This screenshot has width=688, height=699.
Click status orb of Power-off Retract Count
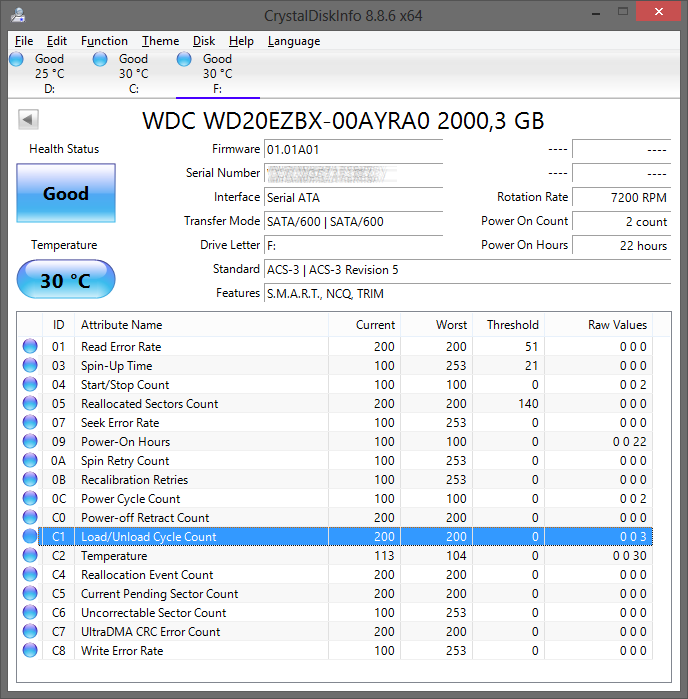pyautogui.click(x=30, y=517)
